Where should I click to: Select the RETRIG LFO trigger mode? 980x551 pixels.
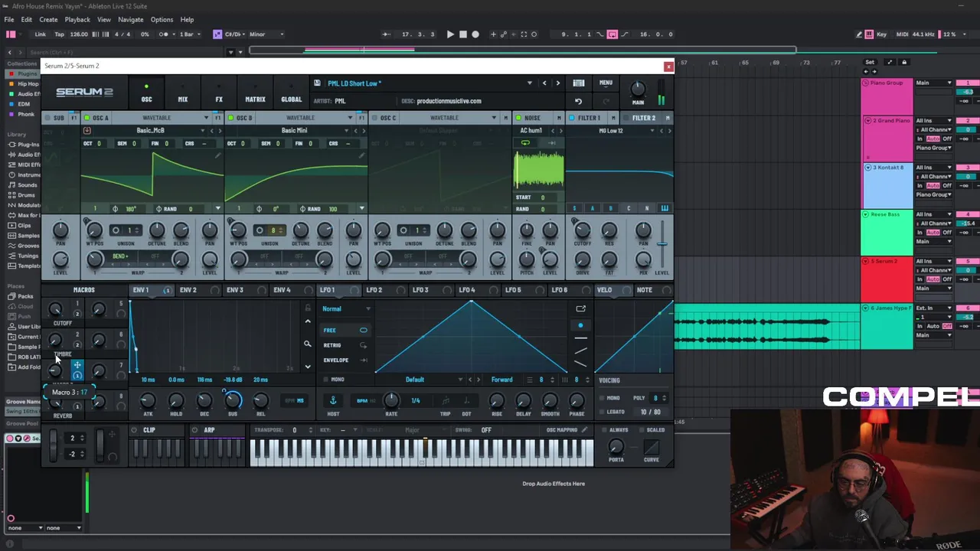click(x=344, y=345)
